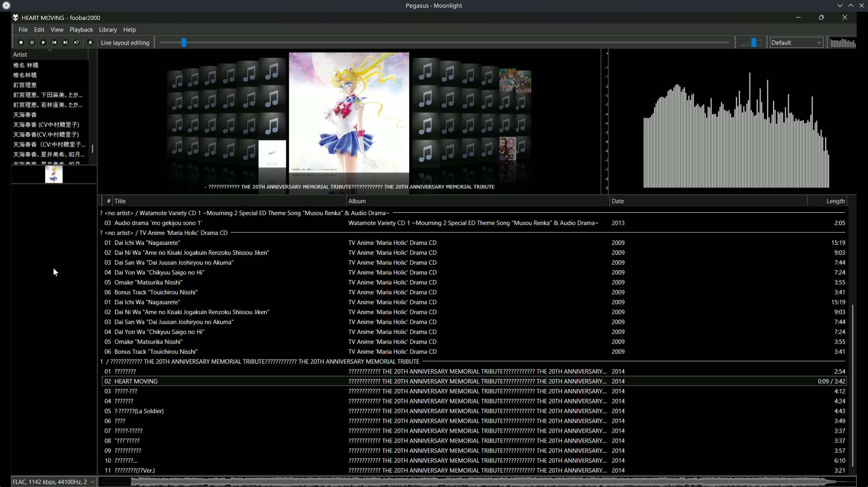Viewport: 868px width, 487px height.
Task: Click the seek bar handle
Action: coord(184,42)
